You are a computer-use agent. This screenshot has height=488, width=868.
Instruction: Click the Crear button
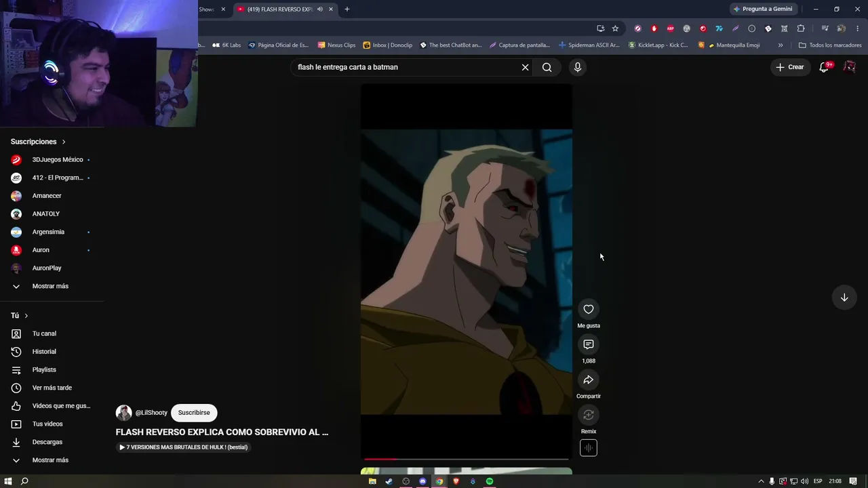coord(790,67)
